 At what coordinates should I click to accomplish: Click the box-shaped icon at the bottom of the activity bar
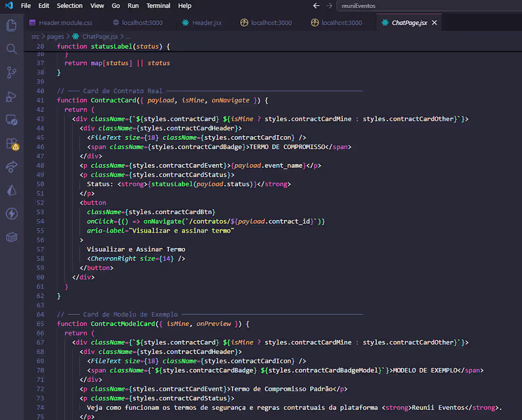(12, 237)
